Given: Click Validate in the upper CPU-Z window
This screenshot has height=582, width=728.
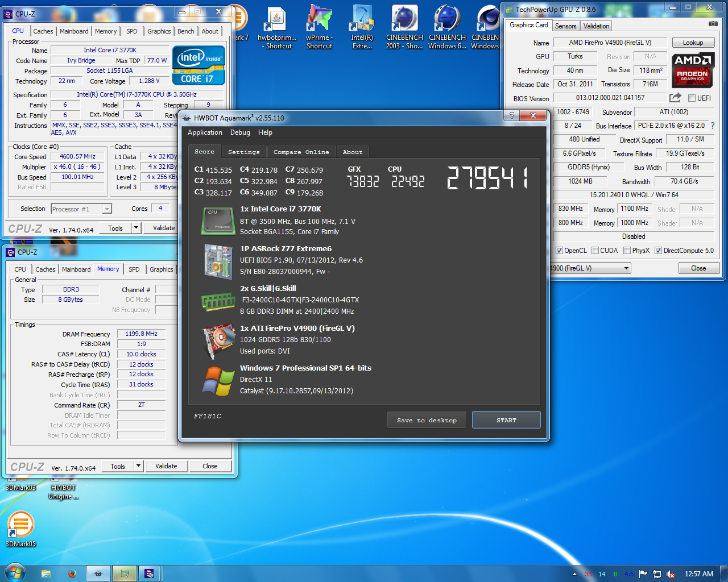Looking at the screenshot, I should (x=164, y=228).
